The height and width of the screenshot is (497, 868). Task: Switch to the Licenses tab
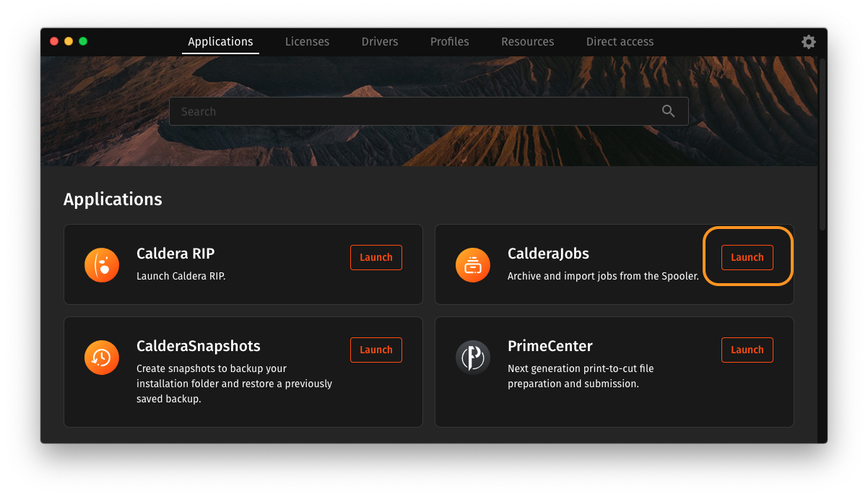307,42
